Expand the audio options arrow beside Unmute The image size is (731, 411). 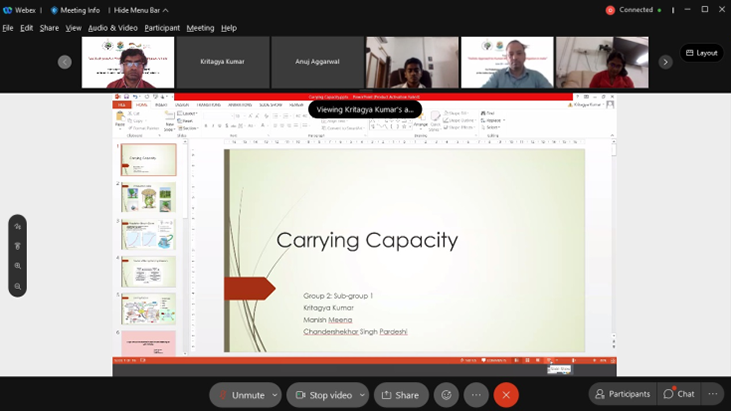click(275, 395)
